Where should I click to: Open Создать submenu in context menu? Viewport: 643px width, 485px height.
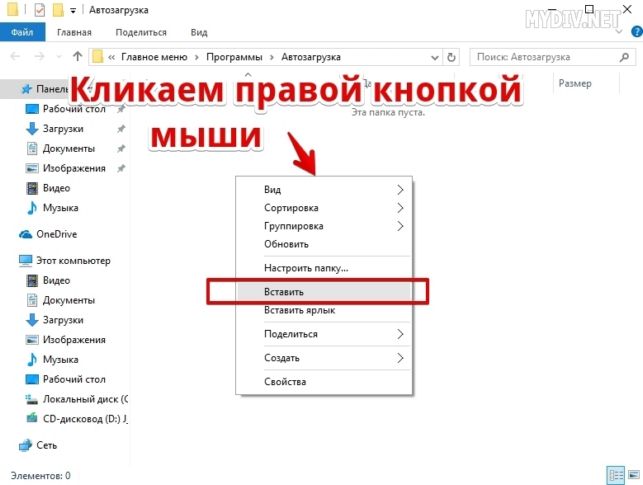coord(324,358)
